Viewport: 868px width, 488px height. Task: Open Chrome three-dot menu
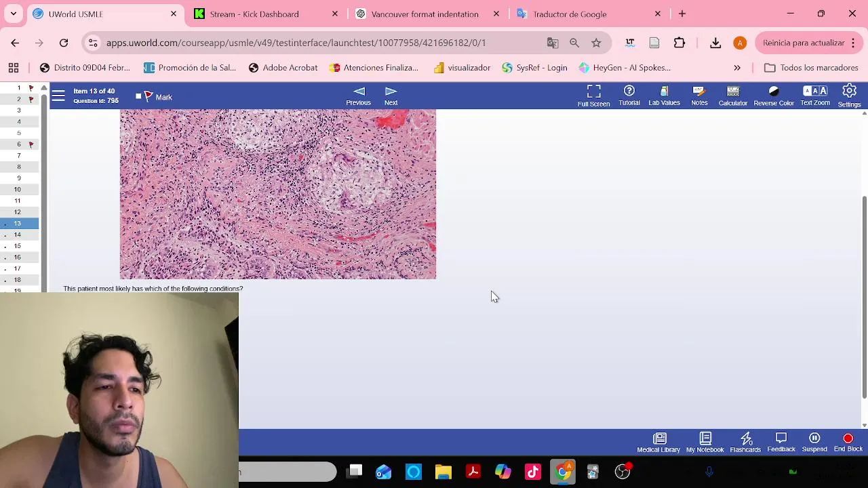[854, 43]
